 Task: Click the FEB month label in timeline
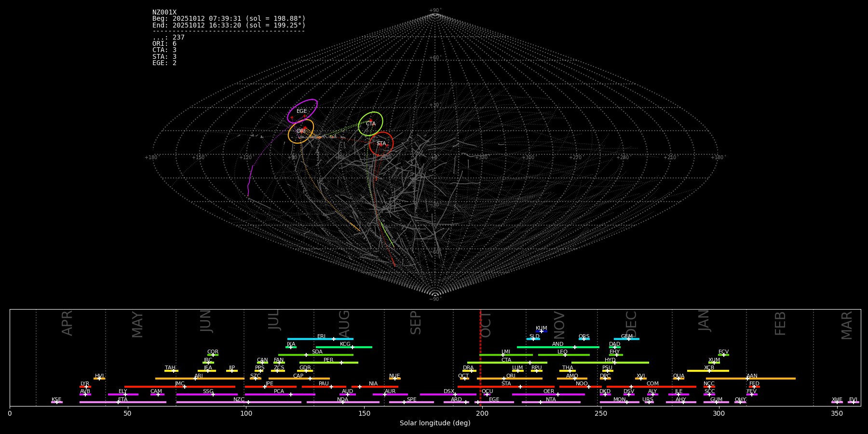coord(780,323)
